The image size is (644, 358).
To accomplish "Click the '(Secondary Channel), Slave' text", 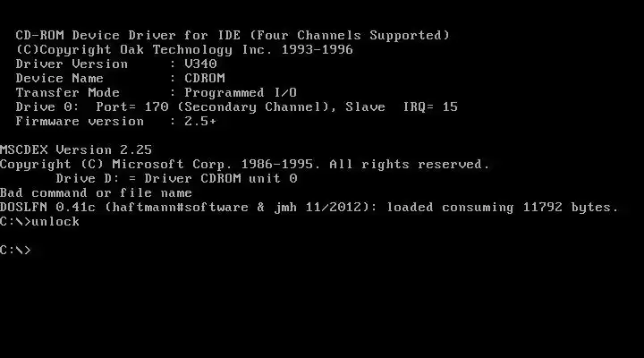I will tap(282, 107).
